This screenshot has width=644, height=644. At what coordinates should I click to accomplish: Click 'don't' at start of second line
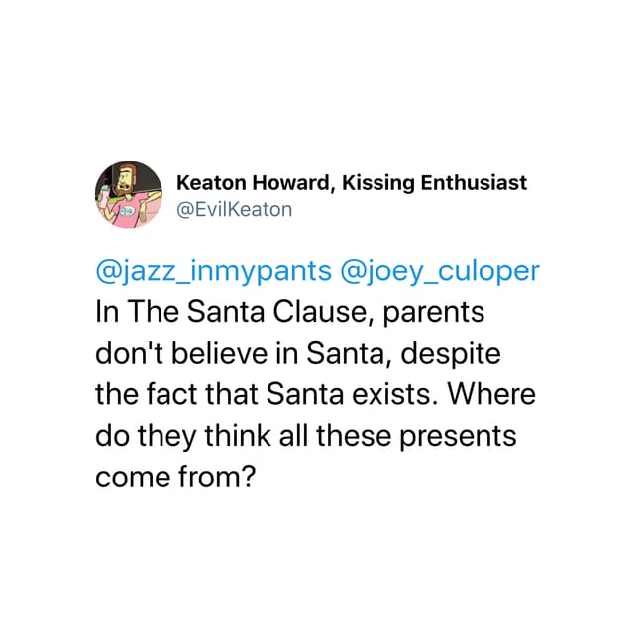point(130,354)
